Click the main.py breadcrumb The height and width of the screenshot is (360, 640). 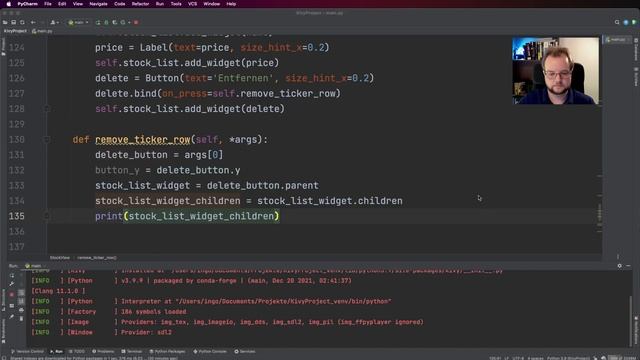(42, 31)
